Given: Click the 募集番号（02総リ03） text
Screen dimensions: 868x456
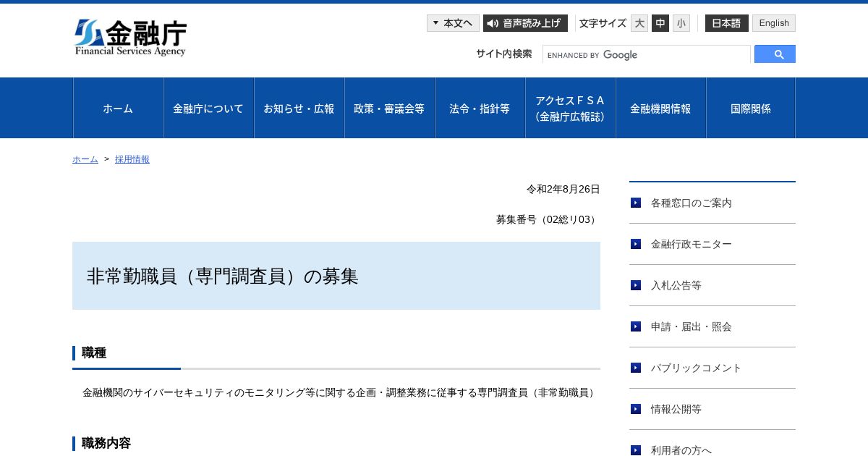Looking at the screenshot, I should coord(548,219).
